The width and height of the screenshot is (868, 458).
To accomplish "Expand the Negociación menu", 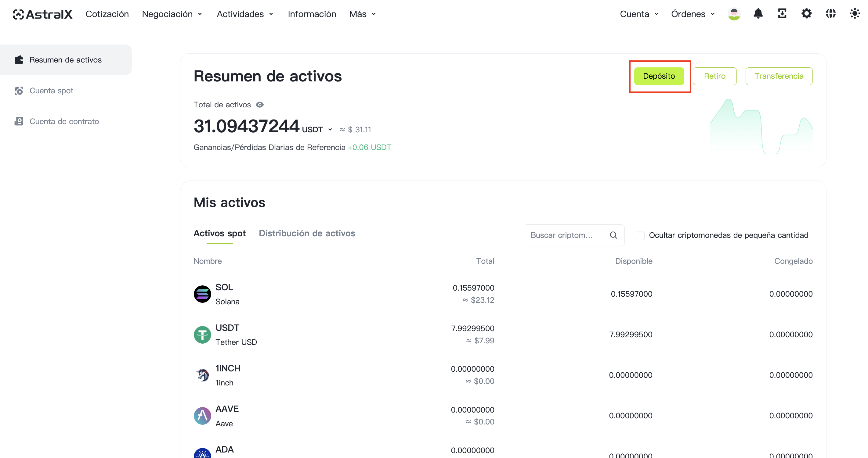I will click(172, 14).
